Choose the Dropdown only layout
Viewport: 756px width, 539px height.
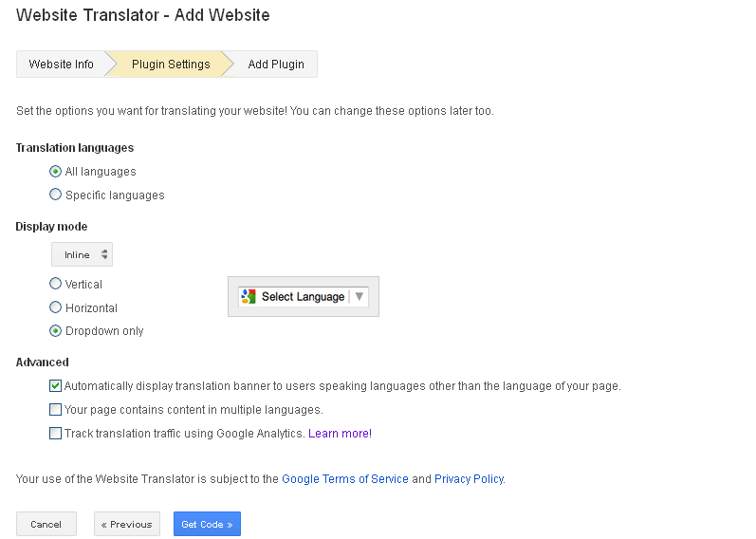point(56,331)
